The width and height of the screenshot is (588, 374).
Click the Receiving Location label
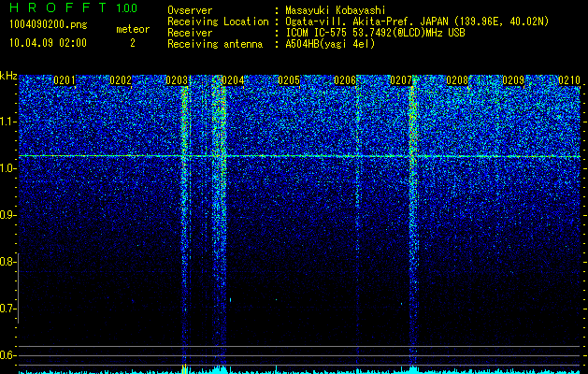pyautogui.click(x=218, y=22)
